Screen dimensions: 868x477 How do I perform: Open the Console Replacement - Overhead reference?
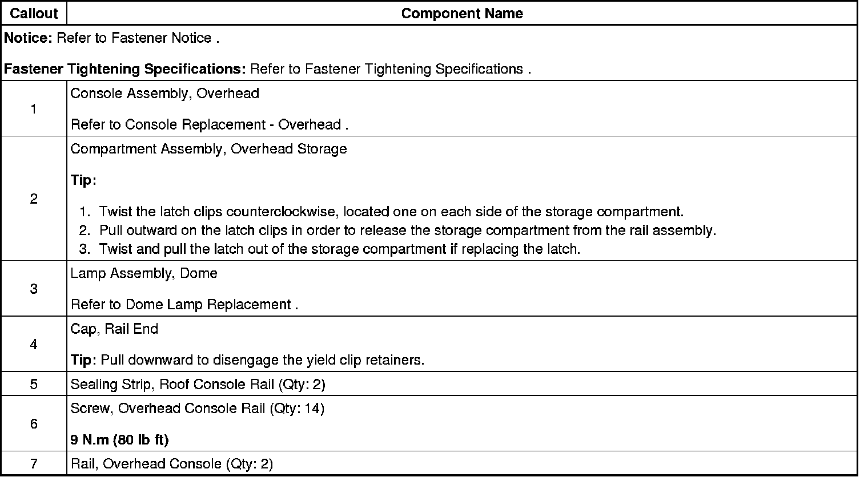click(233, 124)
